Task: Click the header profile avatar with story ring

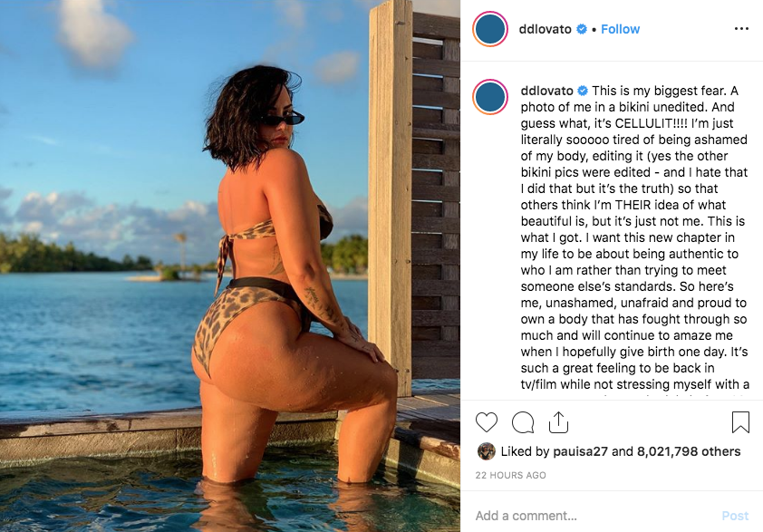Action: [x=490, y=29]
